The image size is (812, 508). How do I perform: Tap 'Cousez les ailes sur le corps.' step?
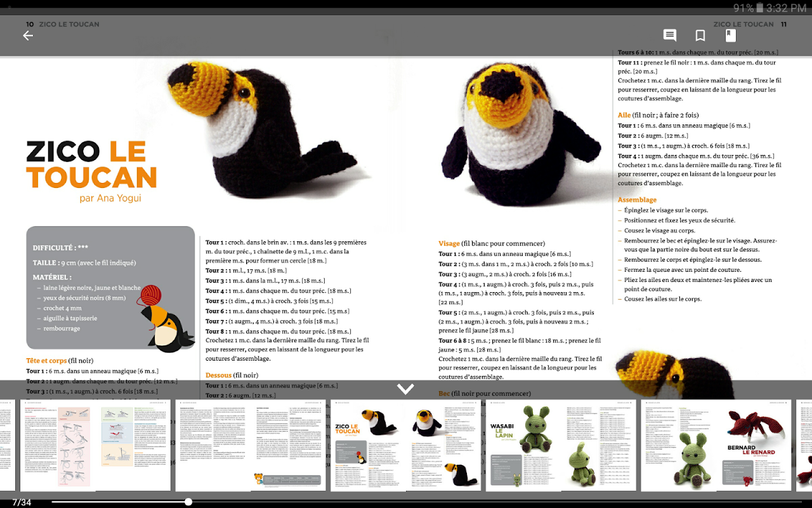(x=663, y=299)
